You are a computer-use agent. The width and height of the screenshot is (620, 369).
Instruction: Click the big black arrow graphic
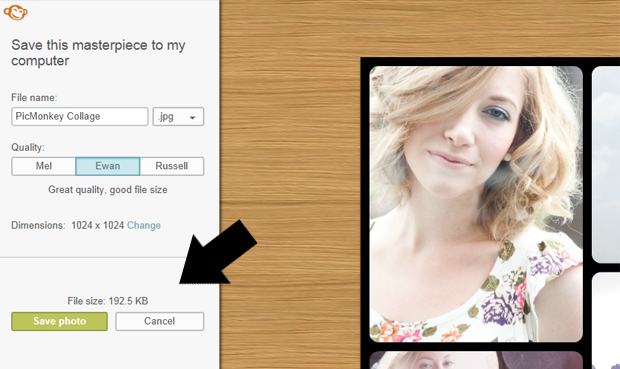[x=218, y=253]
